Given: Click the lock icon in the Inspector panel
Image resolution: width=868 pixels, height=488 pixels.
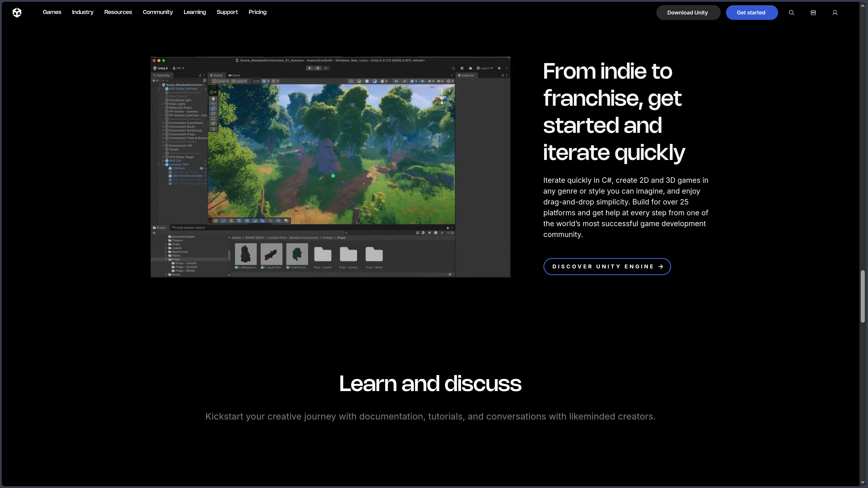Looking at the screenshot, I should [503, 75].
